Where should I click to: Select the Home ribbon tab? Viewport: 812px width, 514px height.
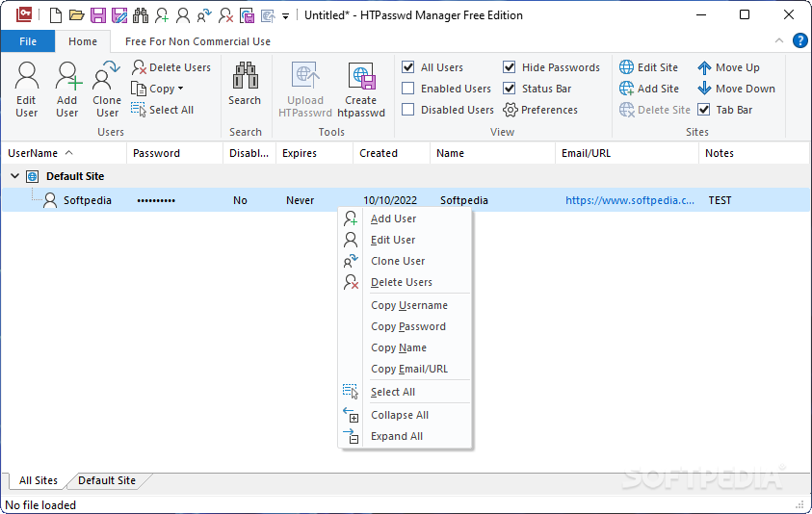click(83, 41)
